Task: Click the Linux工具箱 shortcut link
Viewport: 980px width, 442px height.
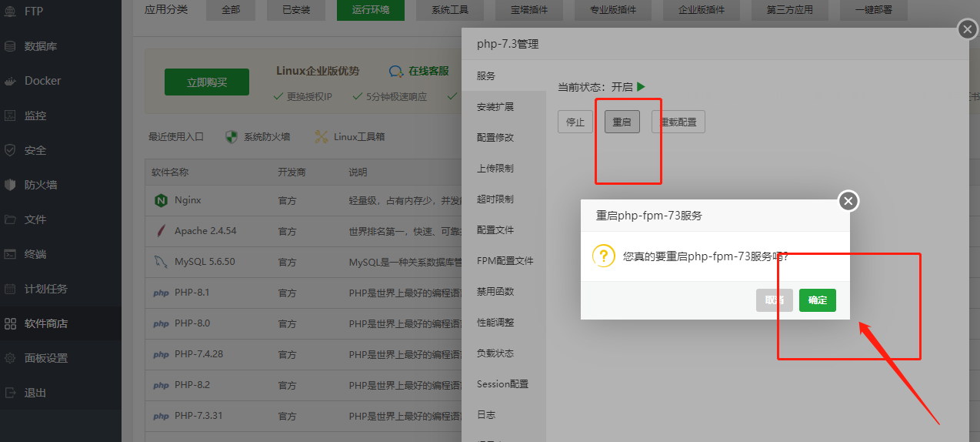Action: 359,137
